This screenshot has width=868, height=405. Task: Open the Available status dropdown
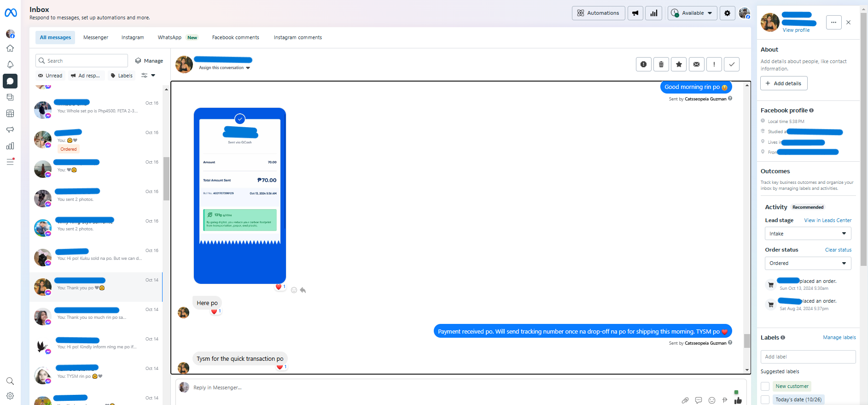691,13
